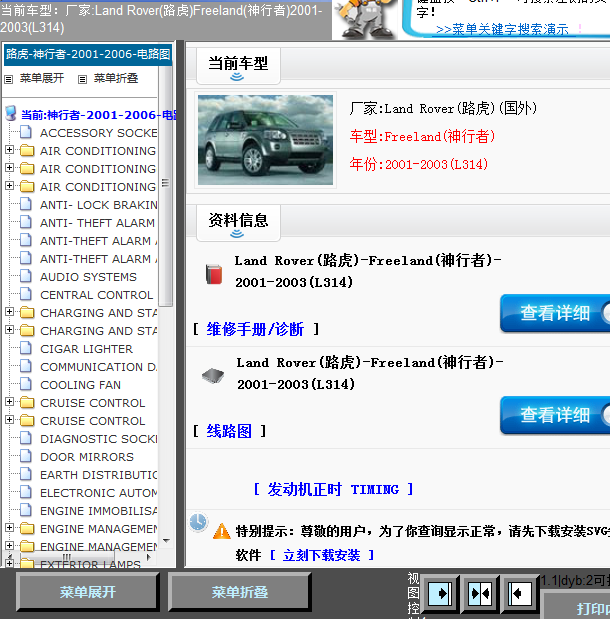Image resolution: width=610 pixels, height=619 pixels.
Task: Click the mechanic mascot image in header
Action: [366, 19]
